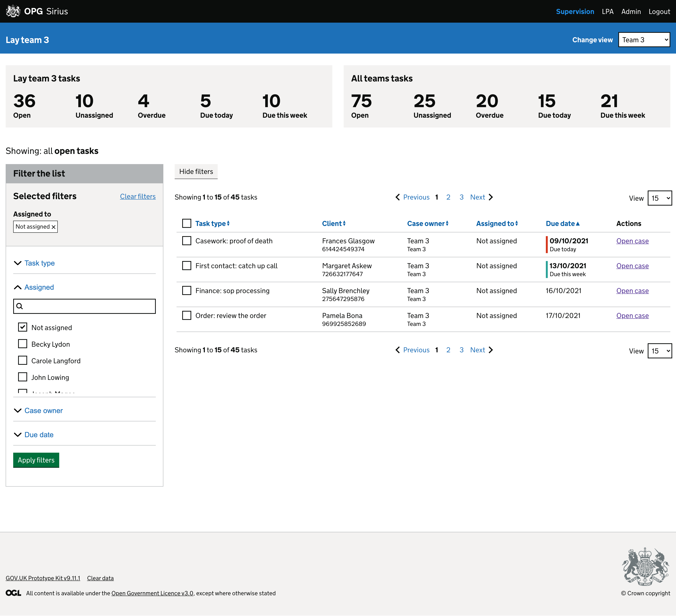Image resolution: width=676 pixels, height=616 pixels.
Task: Click the All teams '20 Overdue' stat
Action: [489, 106]
